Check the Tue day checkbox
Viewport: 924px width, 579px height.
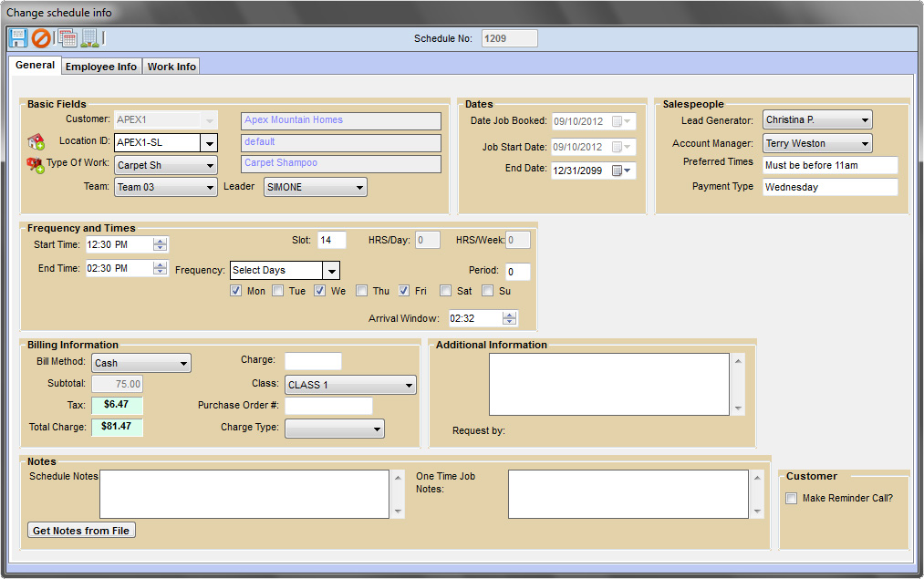tap(277, 290)
